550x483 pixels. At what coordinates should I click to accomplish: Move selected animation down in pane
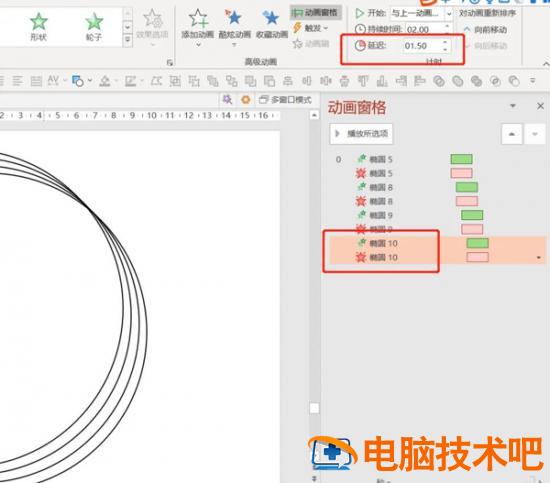(535, 134)
